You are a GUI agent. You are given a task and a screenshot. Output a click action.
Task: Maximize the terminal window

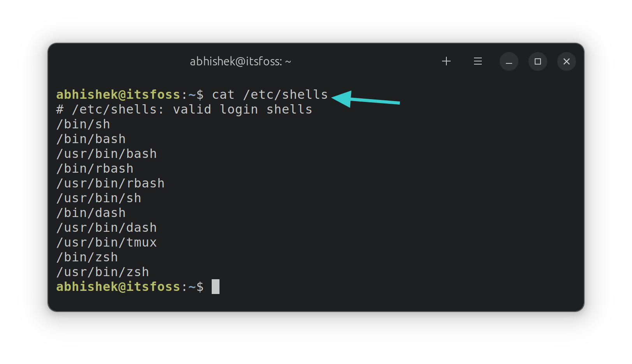pyautogui.click(x=537, y=61)
